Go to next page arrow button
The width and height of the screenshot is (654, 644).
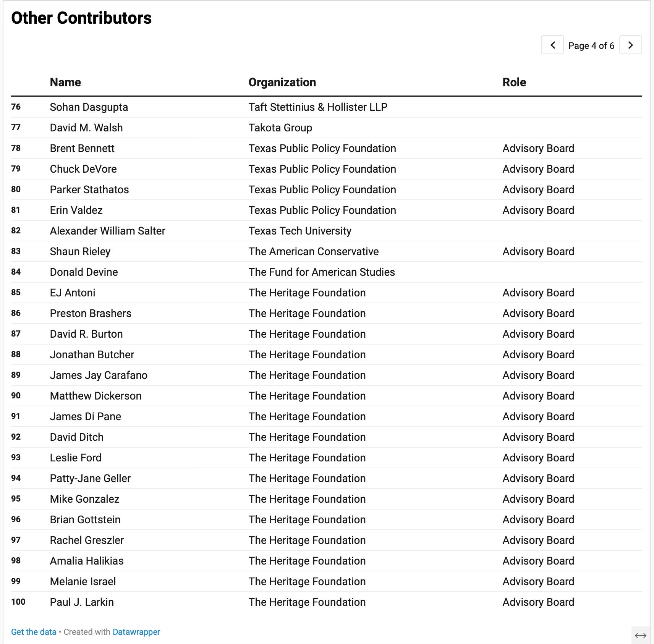coord(630,45)
